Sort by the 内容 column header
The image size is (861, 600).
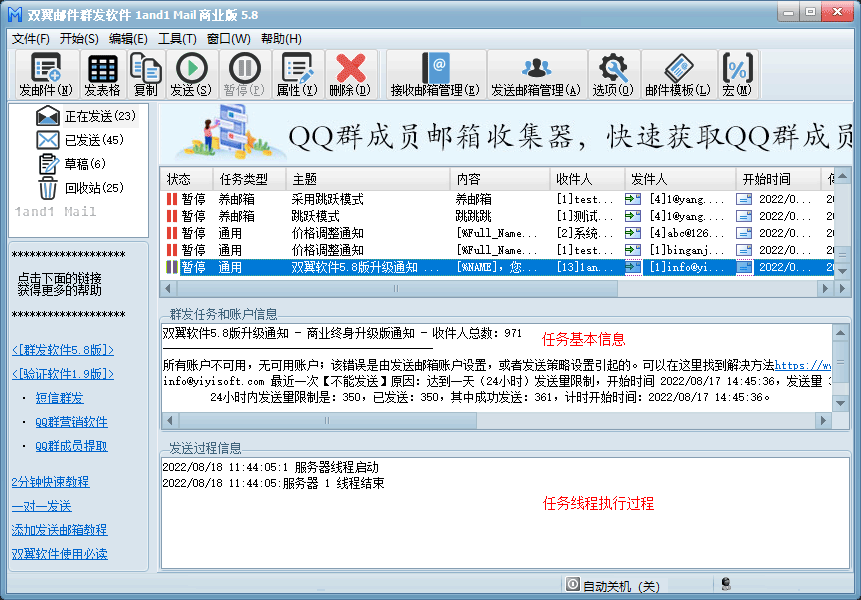[x=500, y=179]
